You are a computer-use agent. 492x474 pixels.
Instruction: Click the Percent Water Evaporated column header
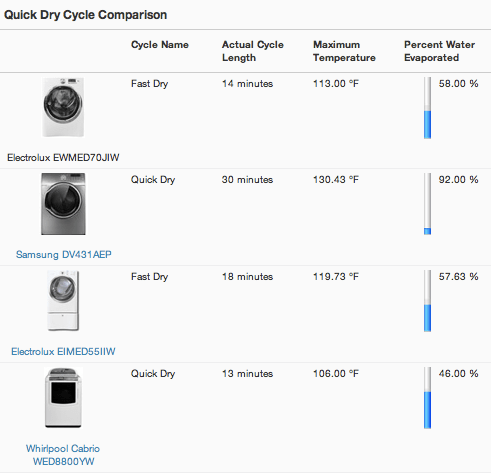[x=440, y=51]
